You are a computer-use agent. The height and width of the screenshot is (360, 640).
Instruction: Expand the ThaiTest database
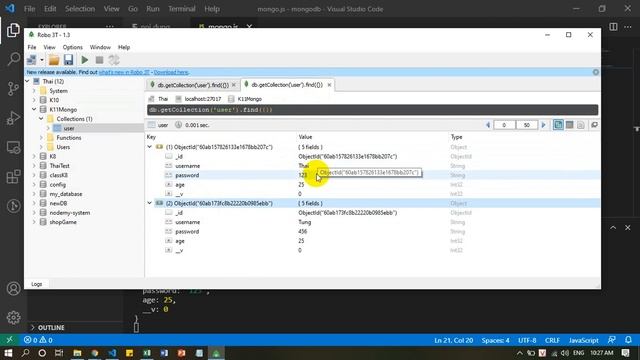point(34,166)
